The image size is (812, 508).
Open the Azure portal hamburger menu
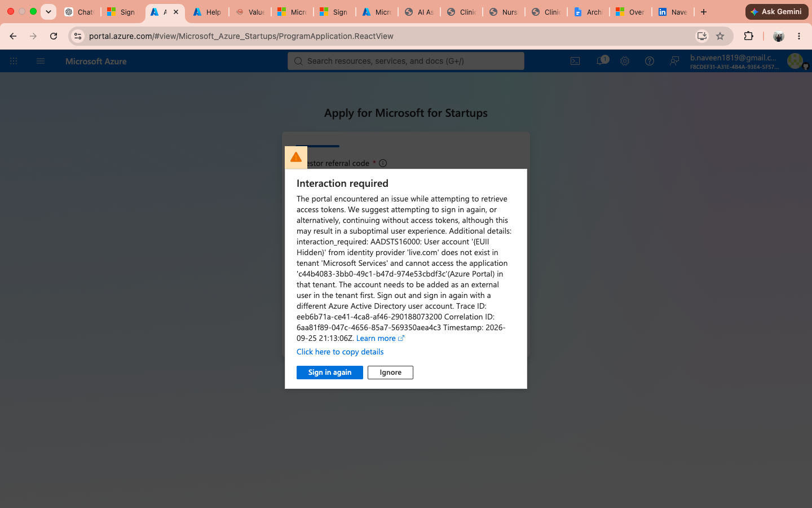[x=41, y=61]
